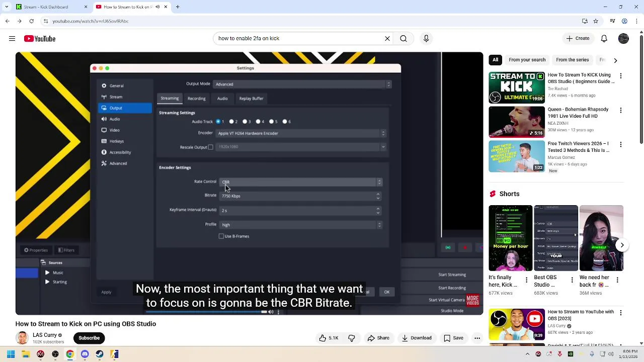Open new browser tab

[178, 7]
